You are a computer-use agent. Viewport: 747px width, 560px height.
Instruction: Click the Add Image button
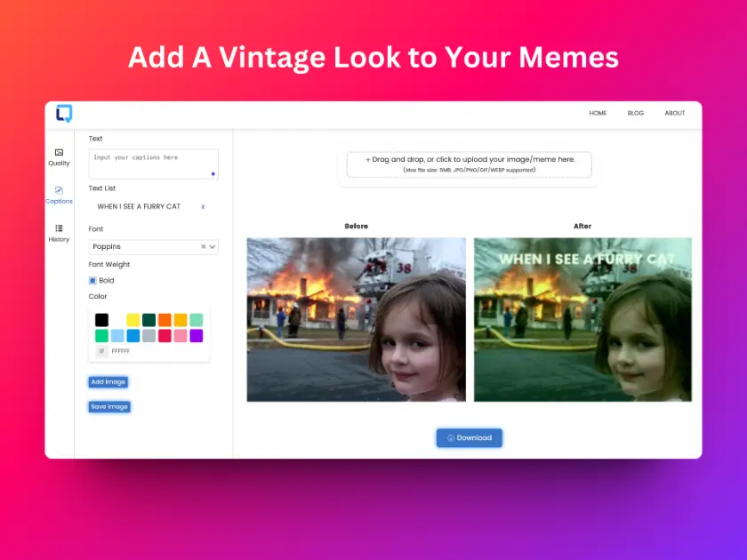[x=108, y=381]
